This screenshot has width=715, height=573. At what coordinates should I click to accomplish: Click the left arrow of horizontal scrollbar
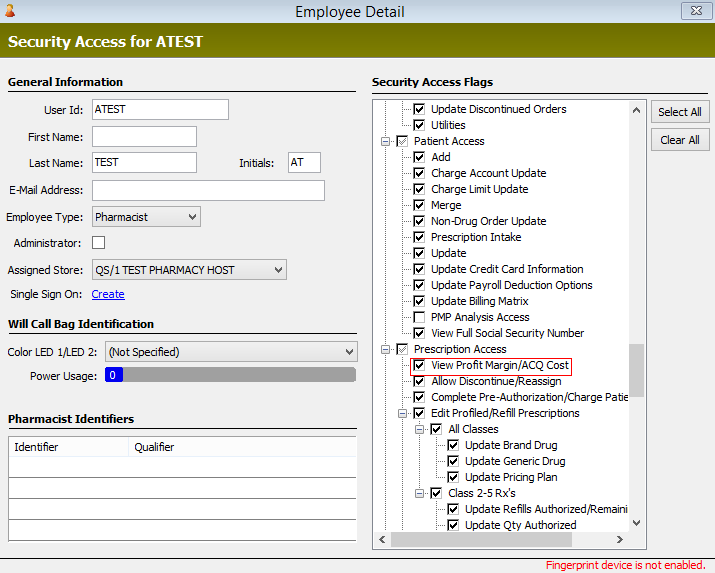[x=382, y=540]
